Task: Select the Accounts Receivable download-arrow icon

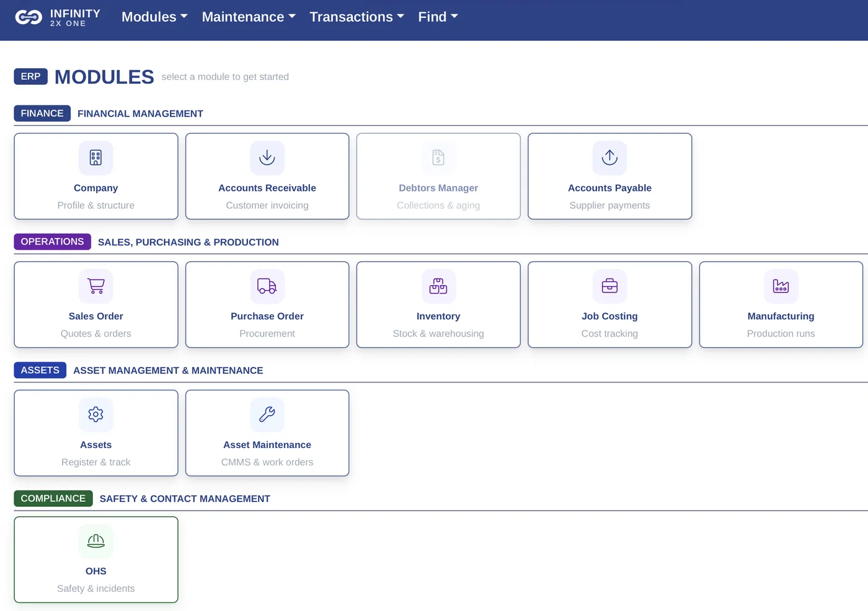Action: pyautogui.click(x=267, y=158)
